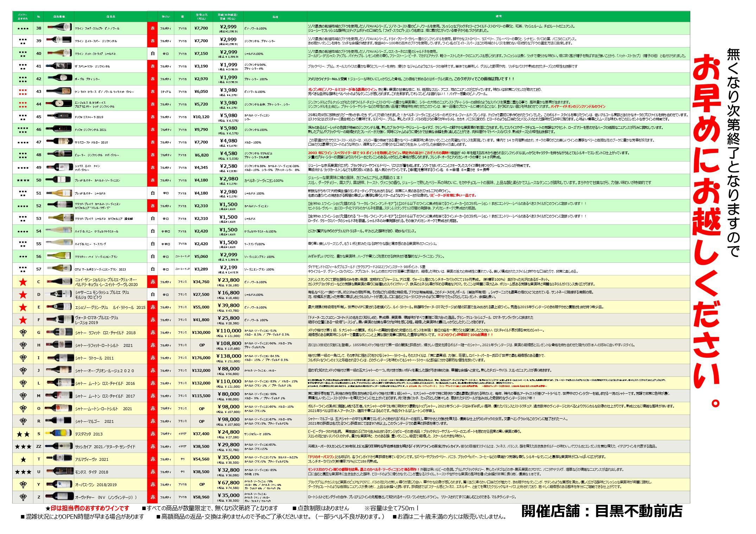Click the three black stars in row ZZ
Image resolution: width=756 pixels, height=534 pixels.
tap(23, 447)
